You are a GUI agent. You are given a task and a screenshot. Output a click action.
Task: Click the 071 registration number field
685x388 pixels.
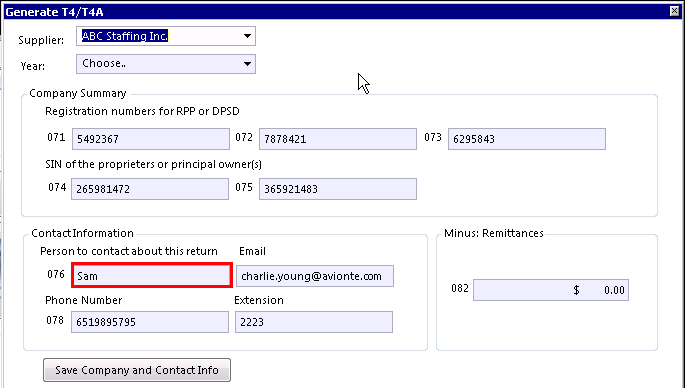coord(151,139)
